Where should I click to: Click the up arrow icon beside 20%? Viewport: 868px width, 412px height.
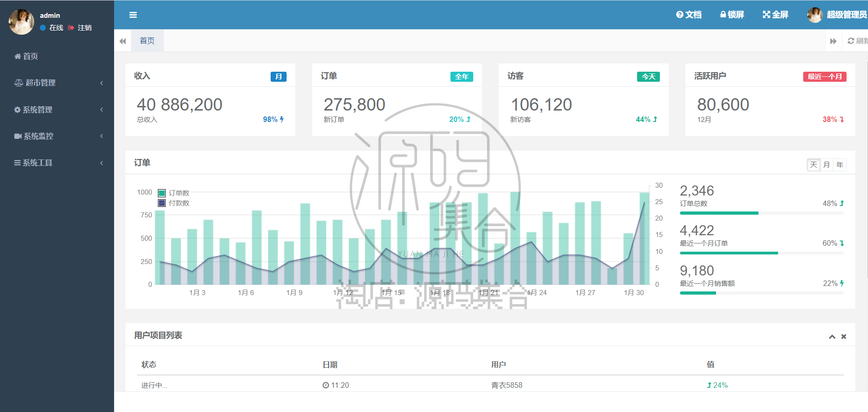point(468,119)
